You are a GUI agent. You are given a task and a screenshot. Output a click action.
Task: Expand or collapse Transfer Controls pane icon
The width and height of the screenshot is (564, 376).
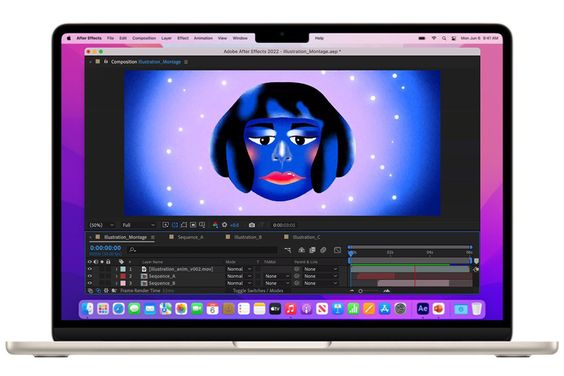pos(98,290)
